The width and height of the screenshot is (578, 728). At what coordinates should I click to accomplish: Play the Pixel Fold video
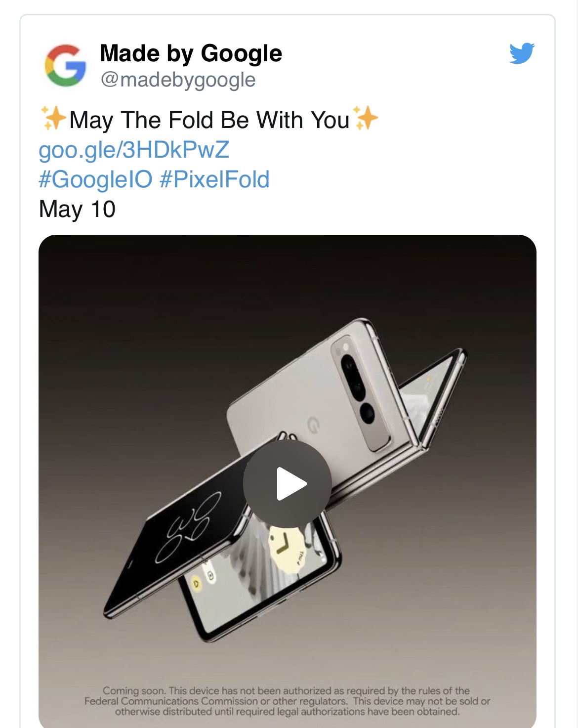288,484
